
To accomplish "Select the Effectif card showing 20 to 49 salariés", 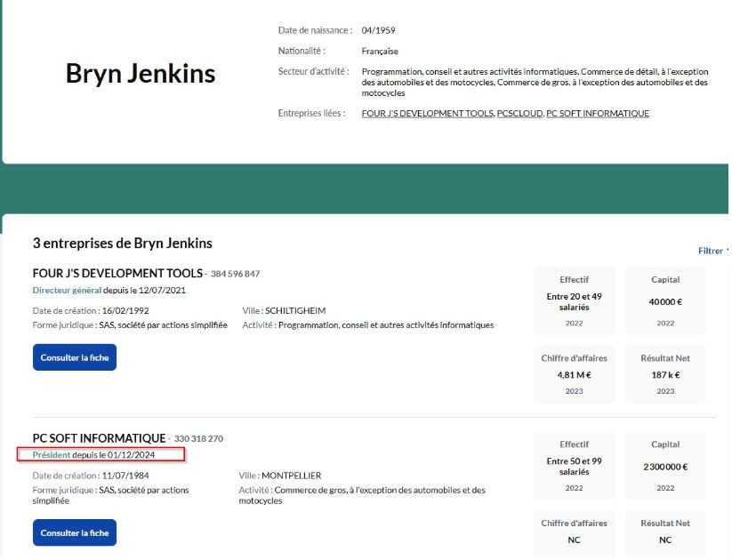I will 574,300.
